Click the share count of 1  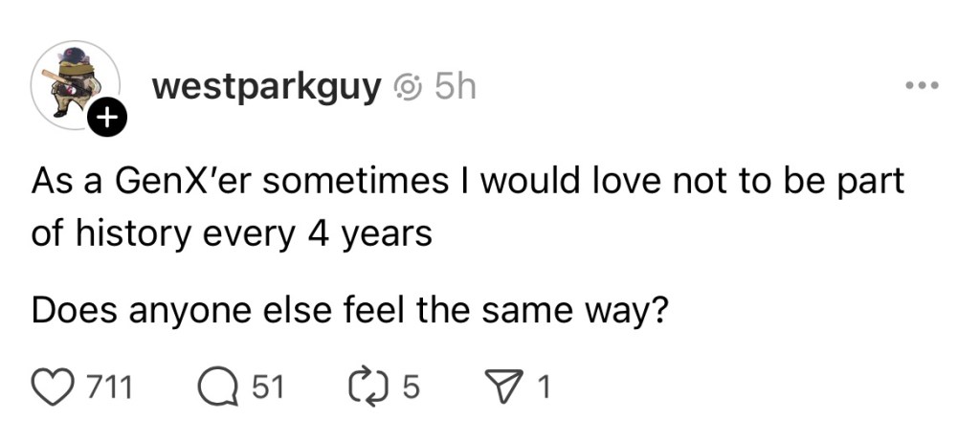[x=544, y=387]
